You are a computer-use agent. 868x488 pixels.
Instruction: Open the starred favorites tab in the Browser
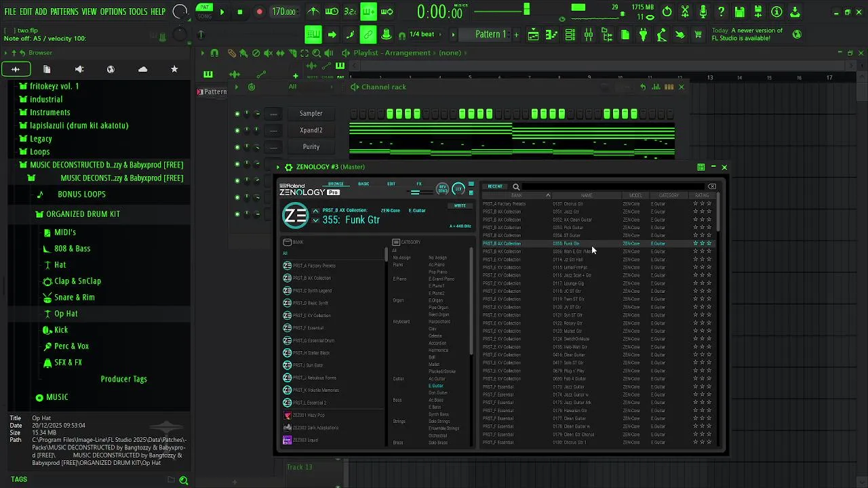(174, 69)
